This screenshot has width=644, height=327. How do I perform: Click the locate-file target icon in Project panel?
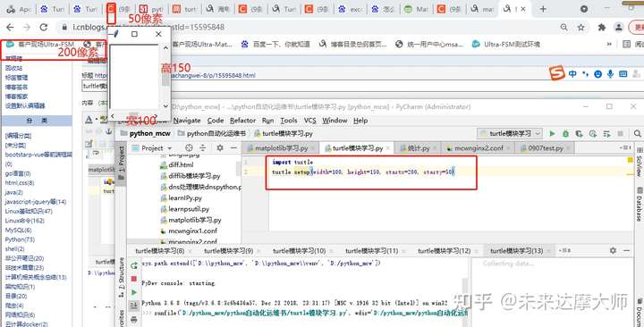click(189, 147)
